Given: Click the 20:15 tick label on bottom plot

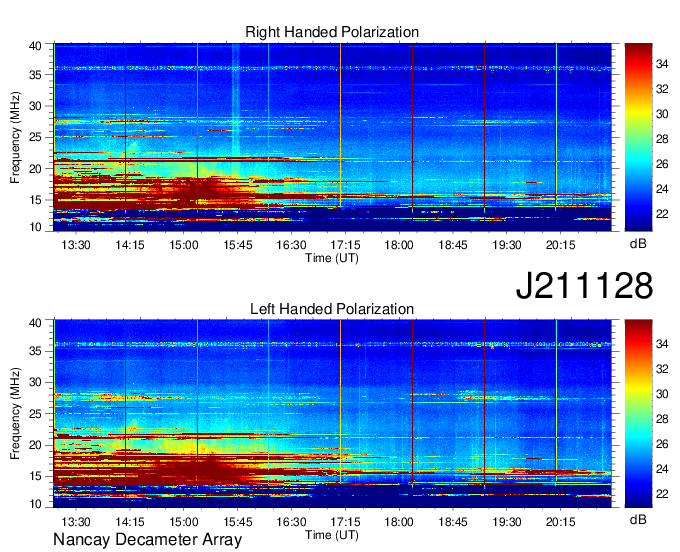Looking at the screenshot, I should pyautogui.click(x=560, y=522).
